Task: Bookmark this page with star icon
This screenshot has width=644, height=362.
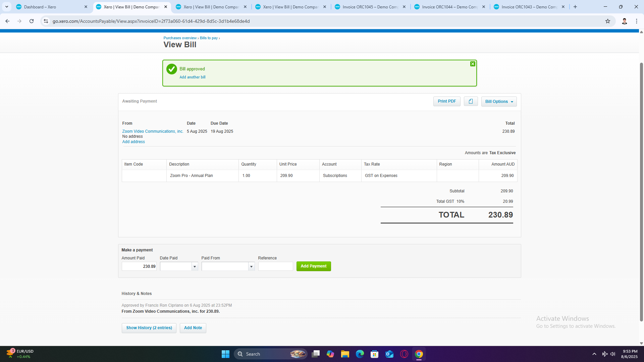Action: [x=608, y=21]
